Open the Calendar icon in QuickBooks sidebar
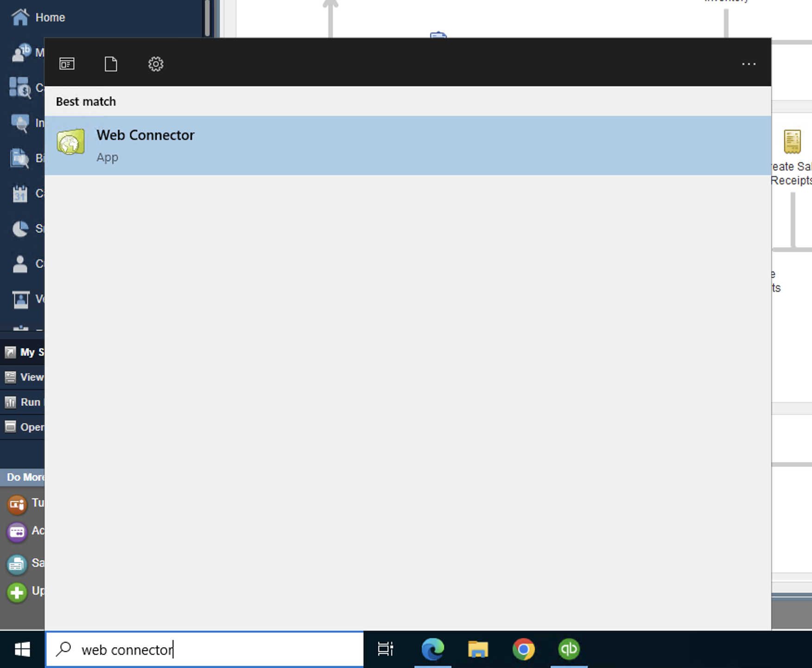 point(20,193)
